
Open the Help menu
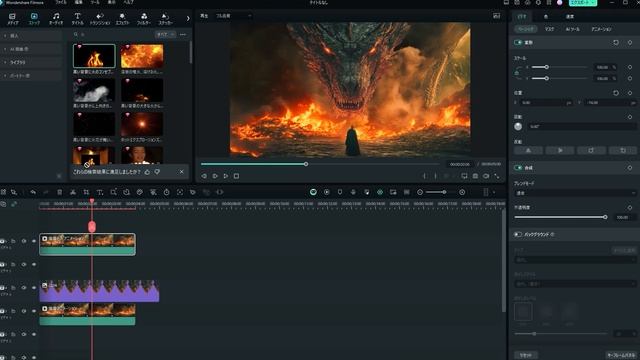tap(128, 2)
